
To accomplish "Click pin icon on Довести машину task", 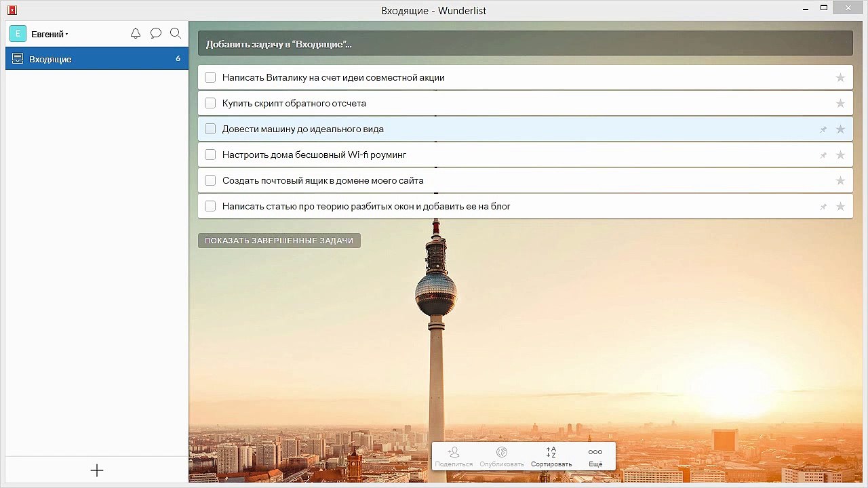I will click(823, 129).
